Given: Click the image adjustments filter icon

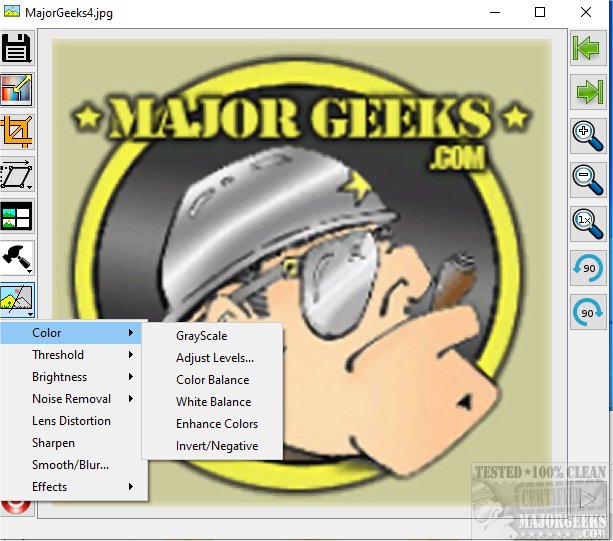Looking at the screenshot, I should click(17, 300).
